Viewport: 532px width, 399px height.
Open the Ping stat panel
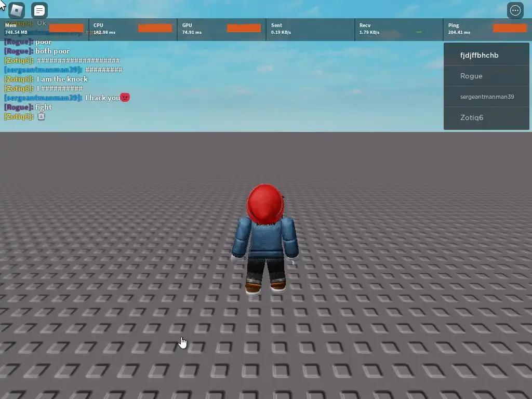487,29
